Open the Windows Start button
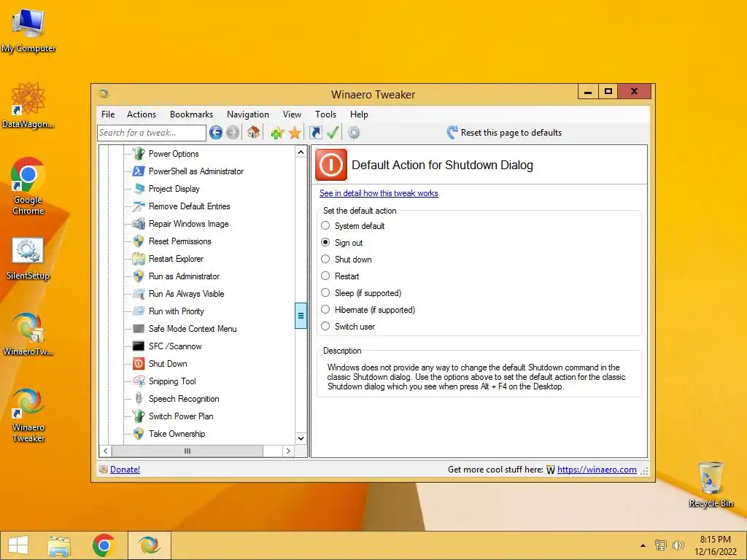Image resolution: width=747 pixels, height=560 pixels. tap(18, 545)
